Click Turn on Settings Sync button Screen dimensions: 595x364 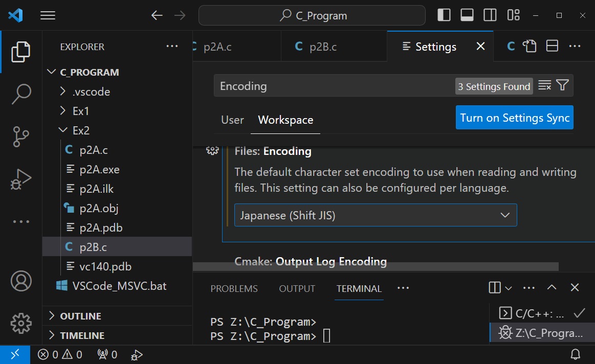pos(515,118)
